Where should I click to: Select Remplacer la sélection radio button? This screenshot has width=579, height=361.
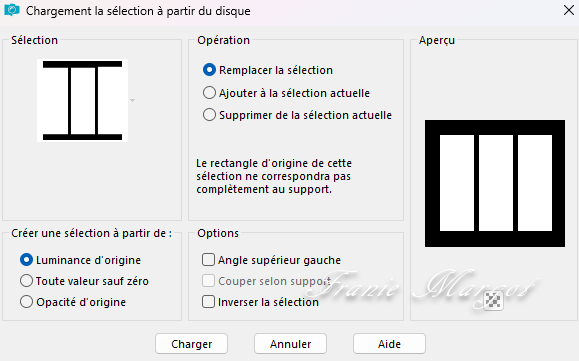click(x=209, y=70)
